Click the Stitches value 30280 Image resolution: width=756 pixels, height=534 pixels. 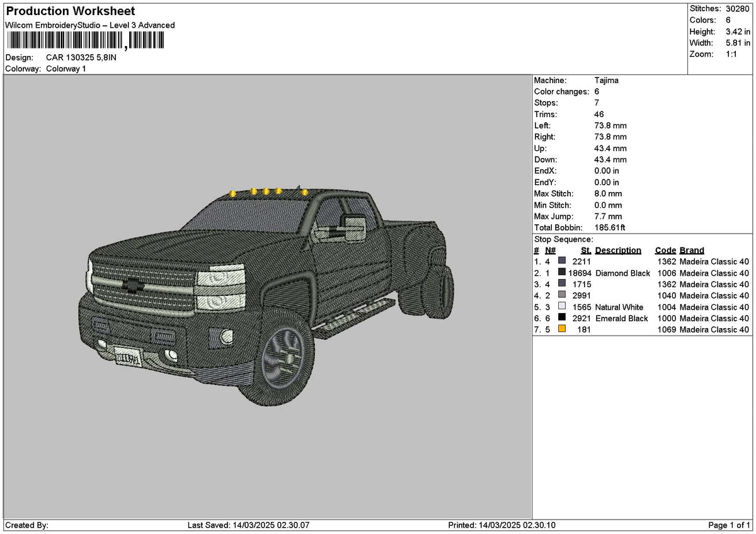[738, 9]
